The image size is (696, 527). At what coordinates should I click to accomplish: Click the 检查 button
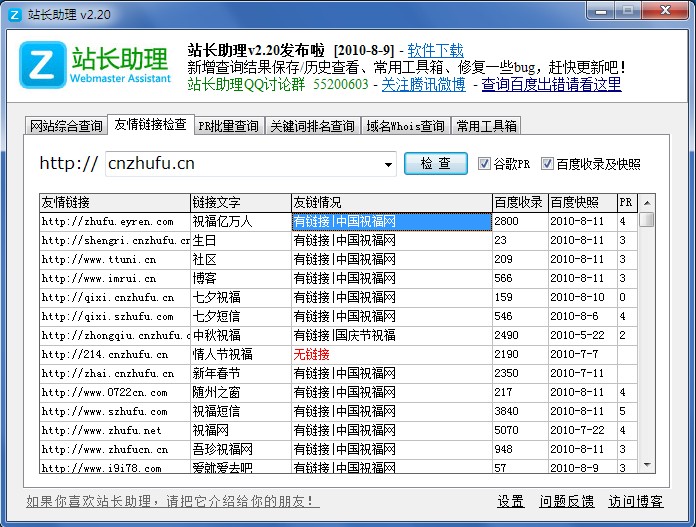(435, 163)
